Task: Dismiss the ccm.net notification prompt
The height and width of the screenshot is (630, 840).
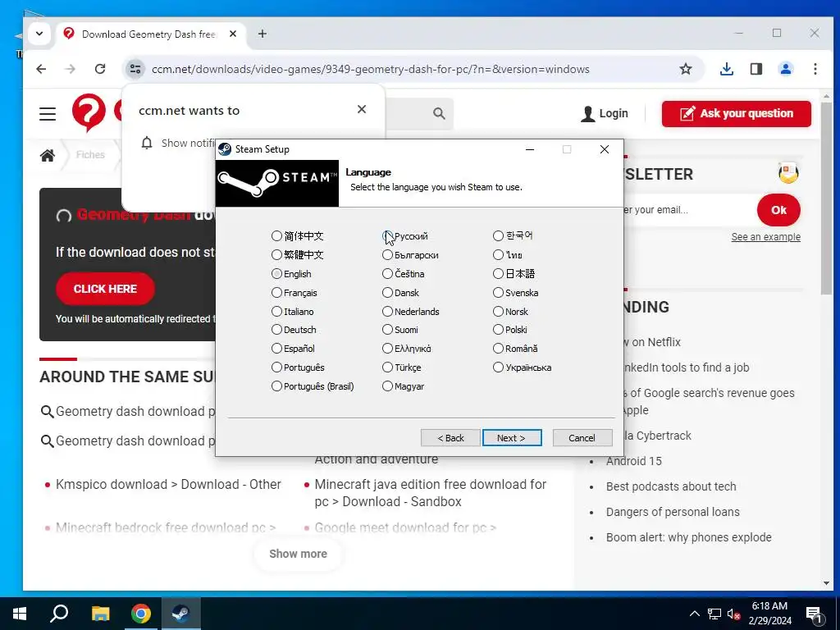Action: pyautogui.click(x=362, y=109)
